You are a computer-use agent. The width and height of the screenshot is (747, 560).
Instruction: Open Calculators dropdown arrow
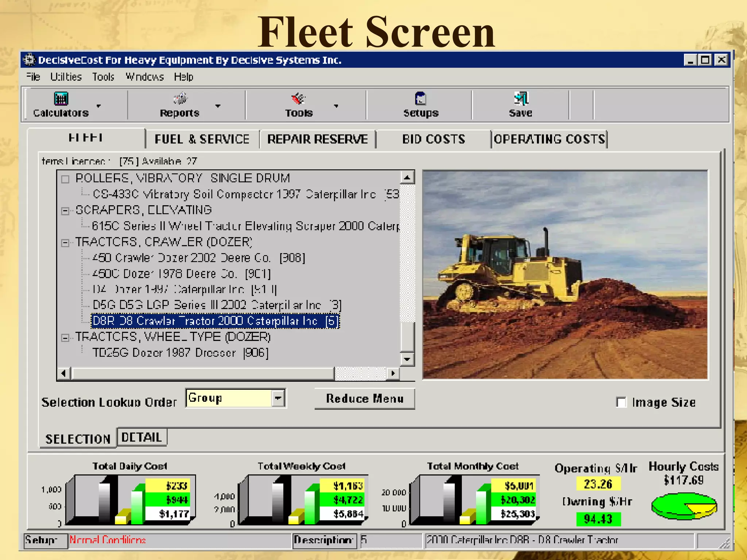point(98,106)
